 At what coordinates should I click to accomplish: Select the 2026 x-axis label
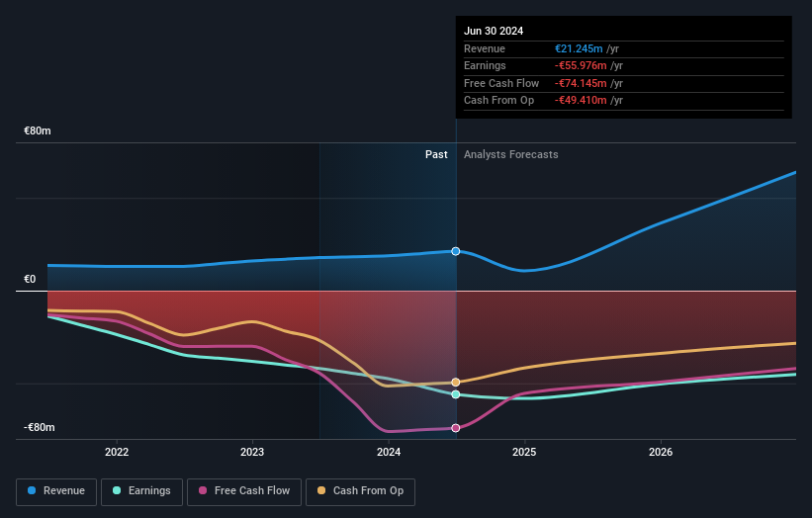661,452
